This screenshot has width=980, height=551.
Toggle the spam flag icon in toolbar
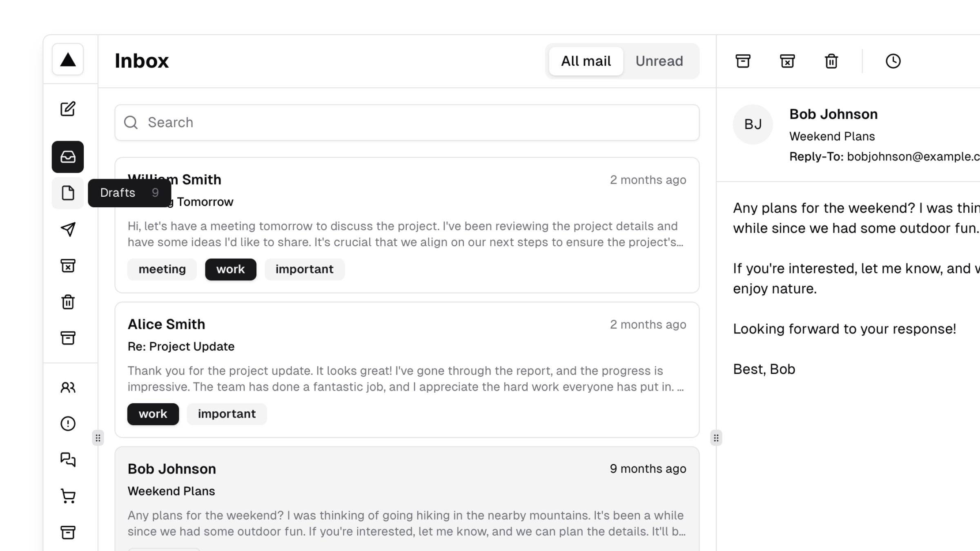click(787, 60)
